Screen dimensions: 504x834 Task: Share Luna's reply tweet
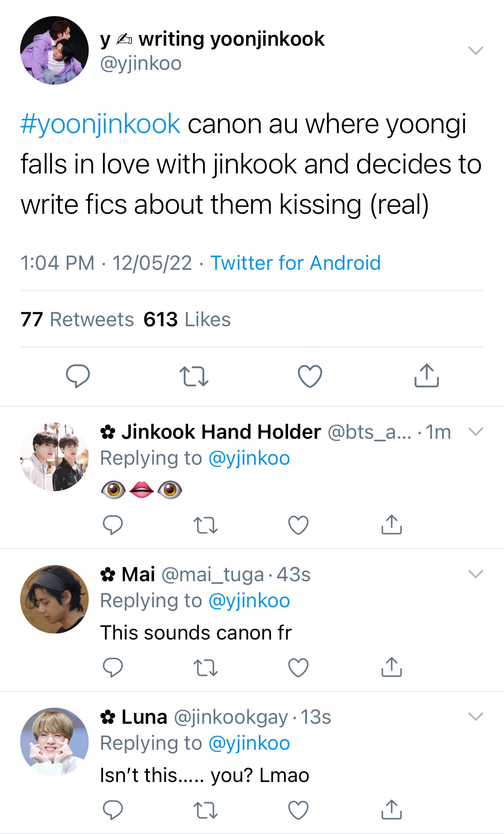click(x=392, y=809)
